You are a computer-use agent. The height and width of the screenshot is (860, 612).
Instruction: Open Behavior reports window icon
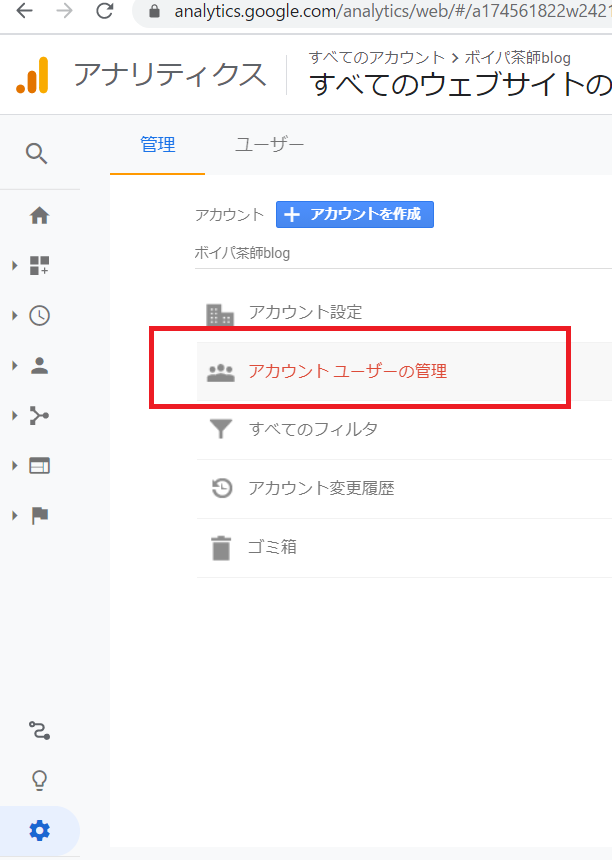coord(39,466)
